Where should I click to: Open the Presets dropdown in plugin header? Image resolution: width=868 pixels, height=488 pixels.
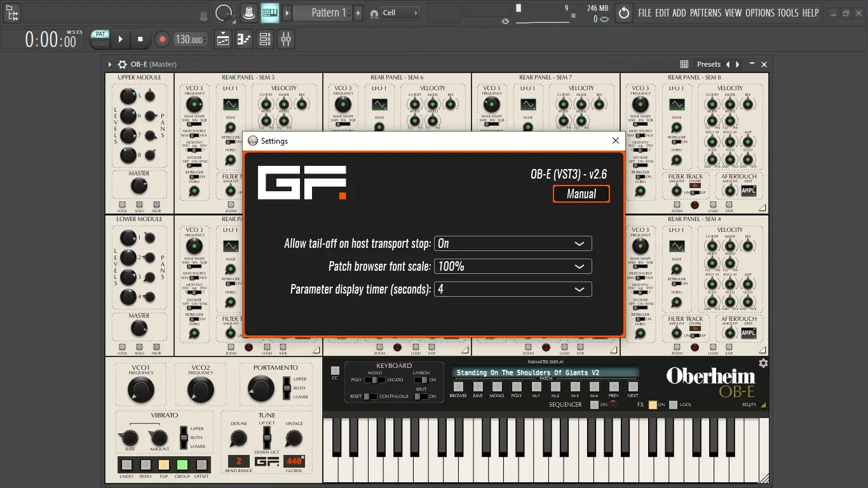(x=709, y=64)
